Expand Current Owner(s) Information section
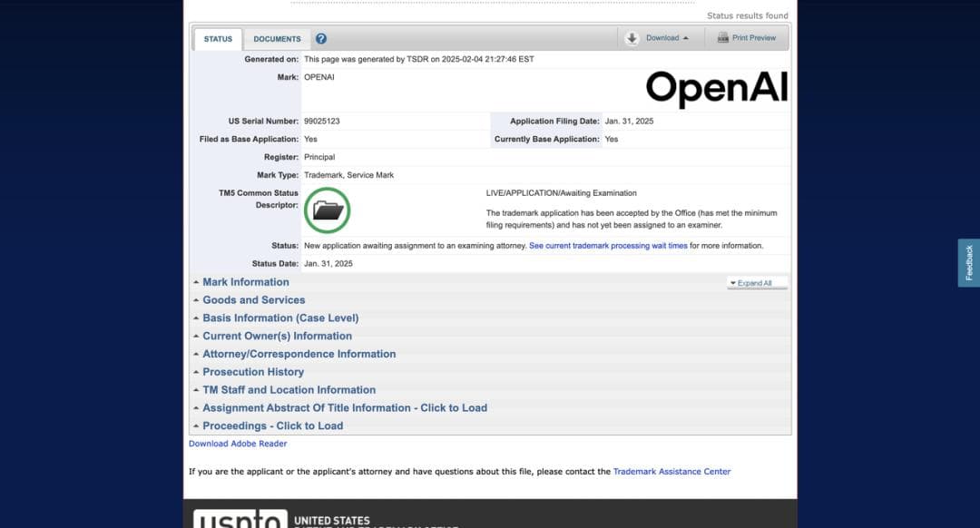Viewport: 980px width, 528px height. pos(277,336)
